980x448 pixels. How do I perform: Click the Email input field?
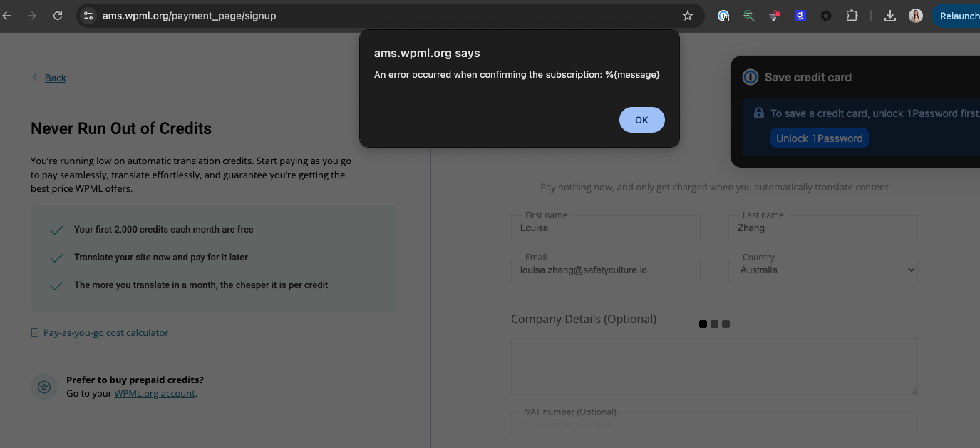tap(606, 270)
